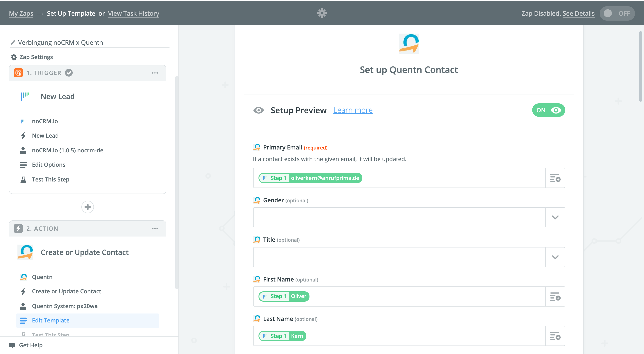The image size is (644, 354).
Task: Open Trigger step three-dots menu
Action: pyautogui.click(x=155, y=73)
